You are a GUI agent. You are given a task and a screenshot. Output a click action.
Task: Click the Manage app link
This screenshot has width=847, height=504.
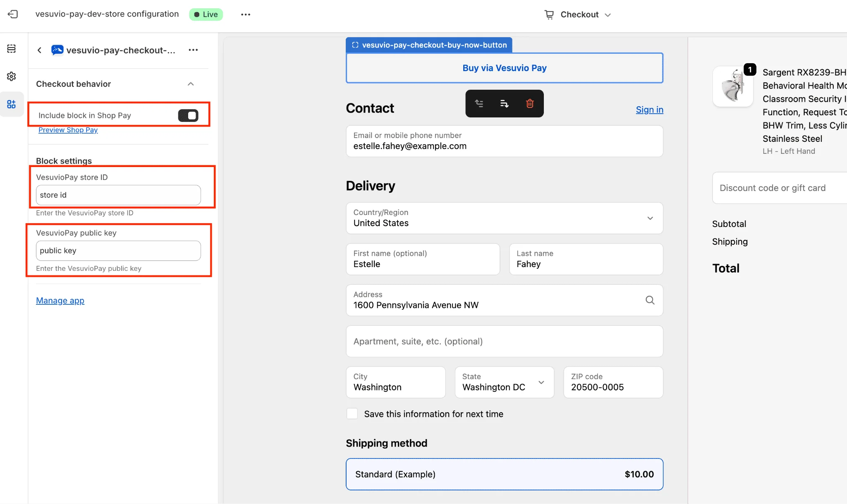(x=60, y=301)
